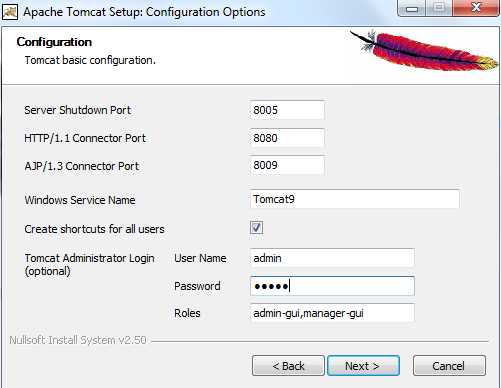Minimize the setup window

(412, 8)
